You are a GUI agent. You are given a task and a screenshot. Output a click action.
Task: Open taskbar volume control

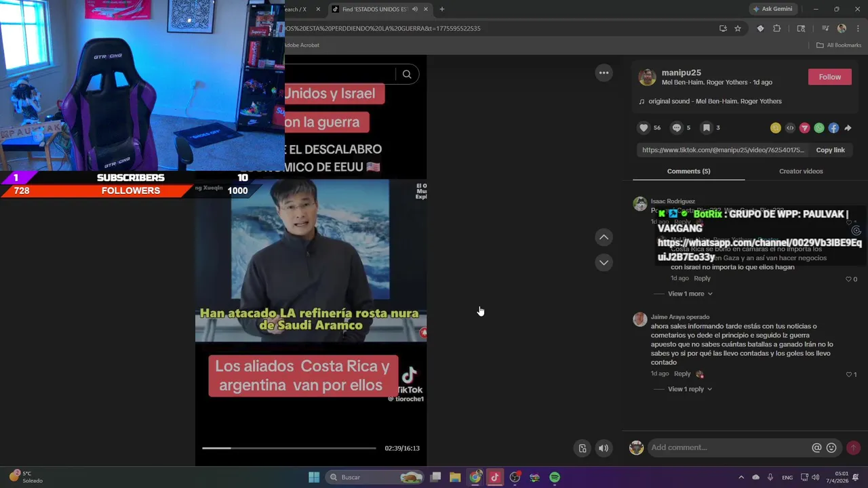click(815, 477)
